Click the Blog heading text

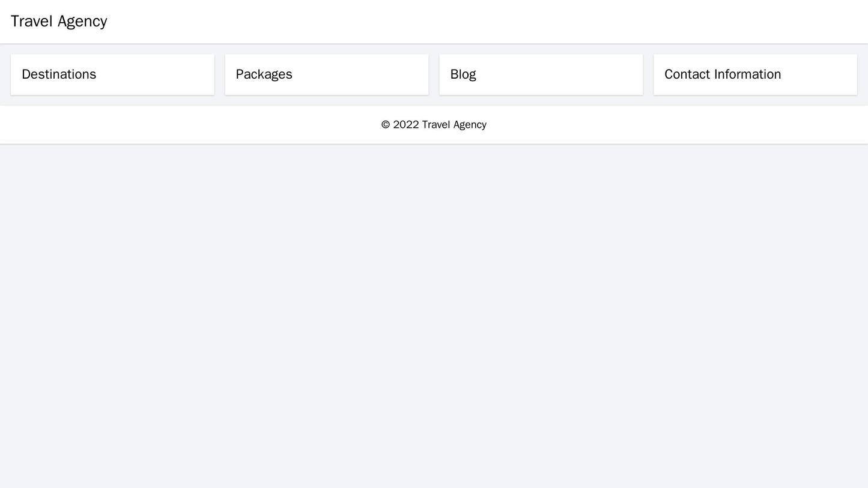(463, 74)
